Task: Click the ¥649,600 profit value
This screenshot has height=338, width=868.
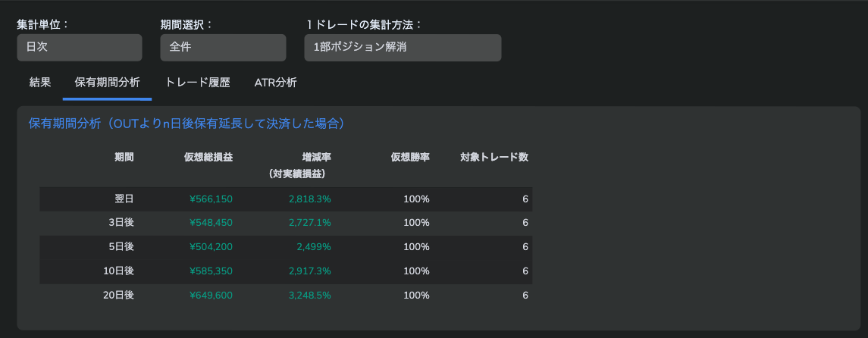Action: (211, 296)
